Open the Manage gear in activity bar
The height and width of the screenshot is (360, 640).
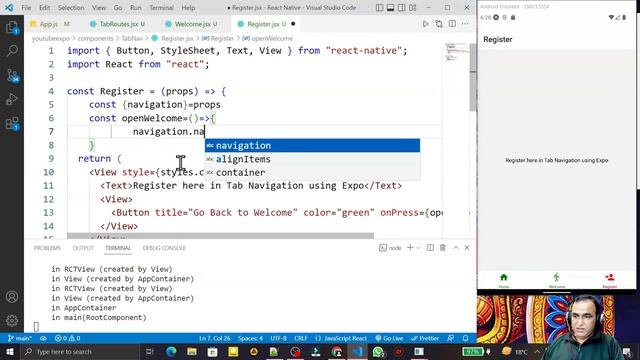[12, 320]
